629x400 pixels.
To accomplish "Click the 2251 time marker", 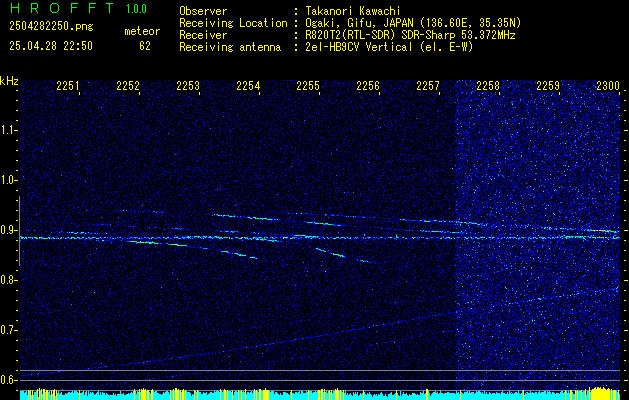I will (67, 85).
